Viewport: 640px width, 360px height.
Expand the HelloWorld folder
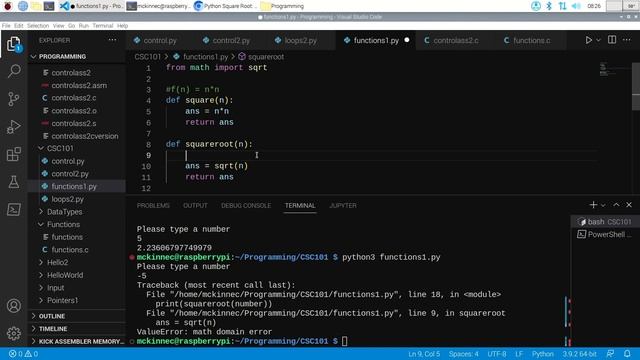coord(77,275)
